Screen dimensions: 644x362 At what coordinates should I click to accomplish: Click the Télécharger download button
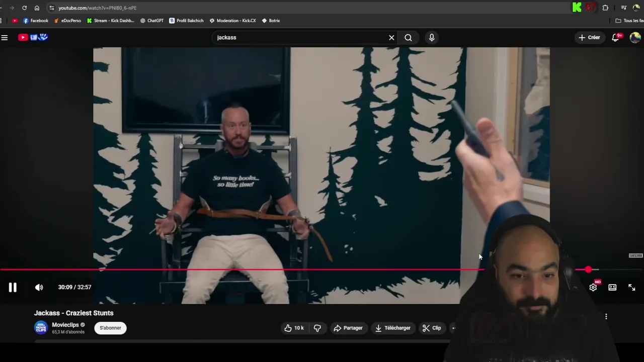click(x=392, y=328)
